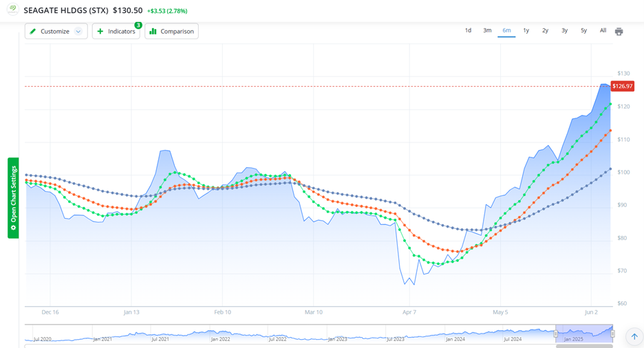This screenshot has height=348, width=644.
Task: Open the Indicators panel
Action: [x=116, y=31]
